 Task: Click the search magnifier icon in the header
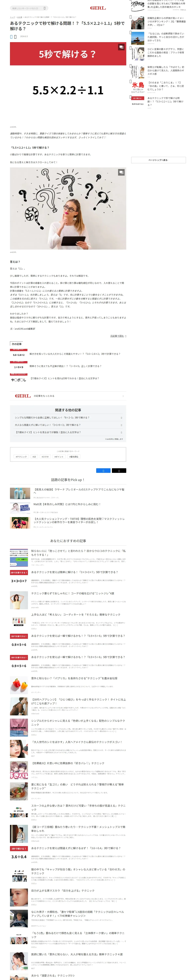pos(45,8)
